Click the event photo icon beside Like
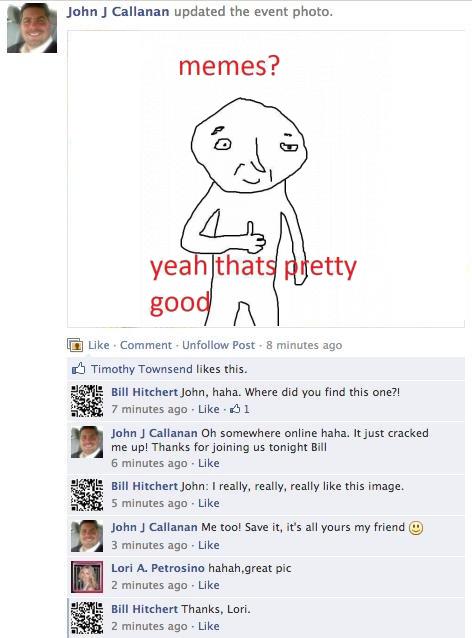472x638 pixels. [x=75, y=345]
